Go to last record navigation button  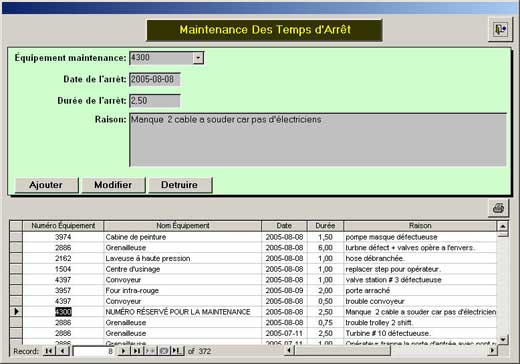(x=137, y=351)
